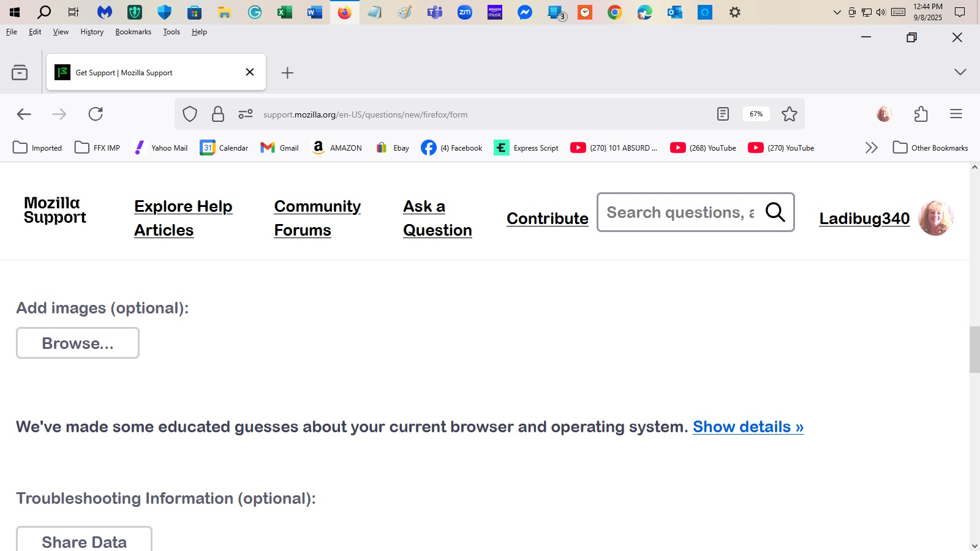Open Excel from the taskbar
The image size is (980, 551).
285,12
